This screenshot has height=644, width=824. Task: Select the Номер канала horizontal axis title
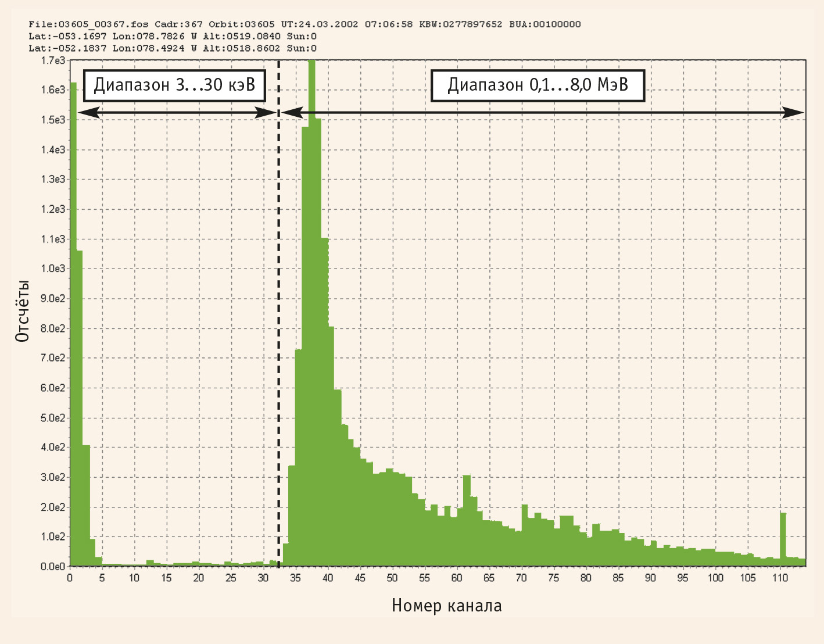446,606
